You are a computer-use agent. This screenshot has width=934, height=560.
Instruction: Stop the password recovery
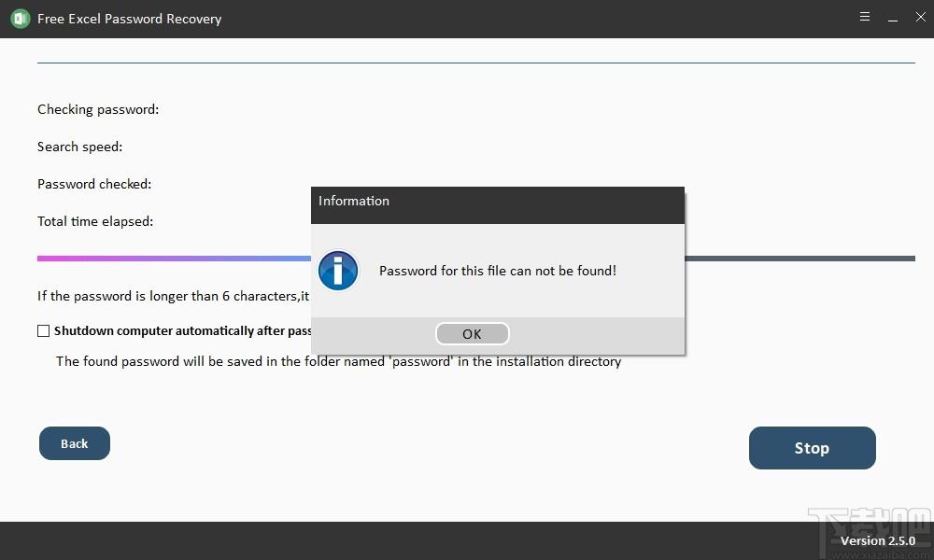[x=812, y=448]
